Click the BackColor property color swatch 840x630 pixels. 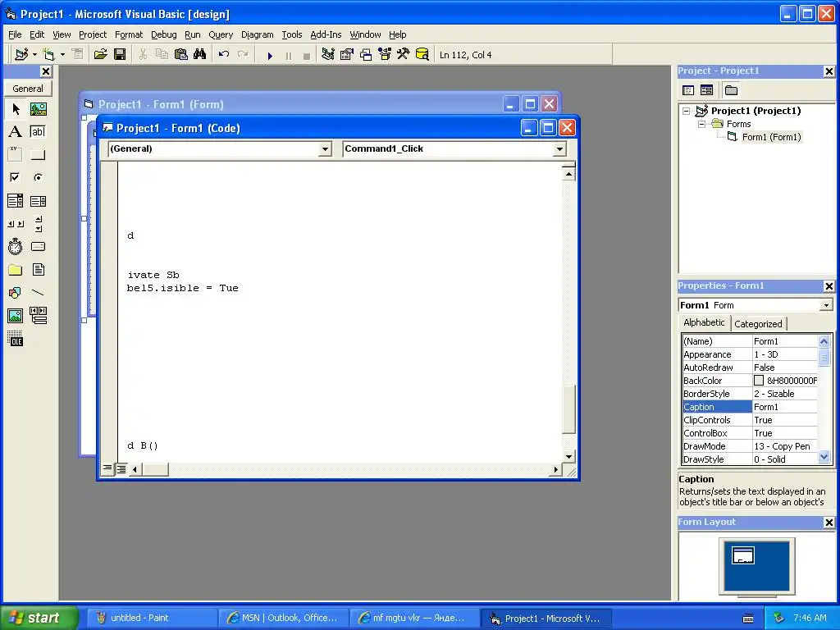point(759,381)
